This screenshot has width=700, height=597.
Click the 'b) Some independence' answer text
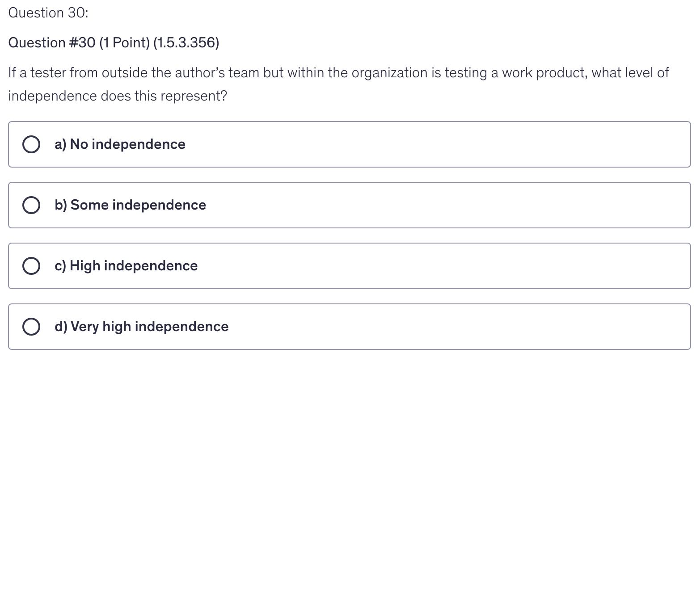pos(130,205)
